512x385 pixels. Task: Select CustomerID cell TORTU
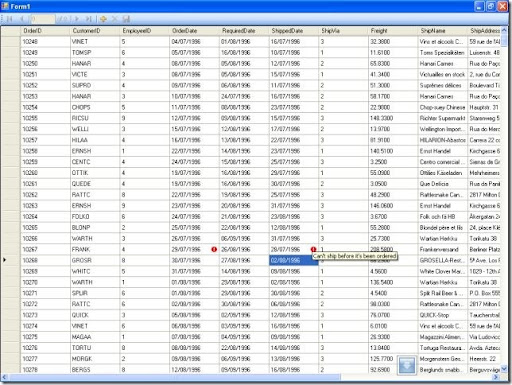coord(95,348)
